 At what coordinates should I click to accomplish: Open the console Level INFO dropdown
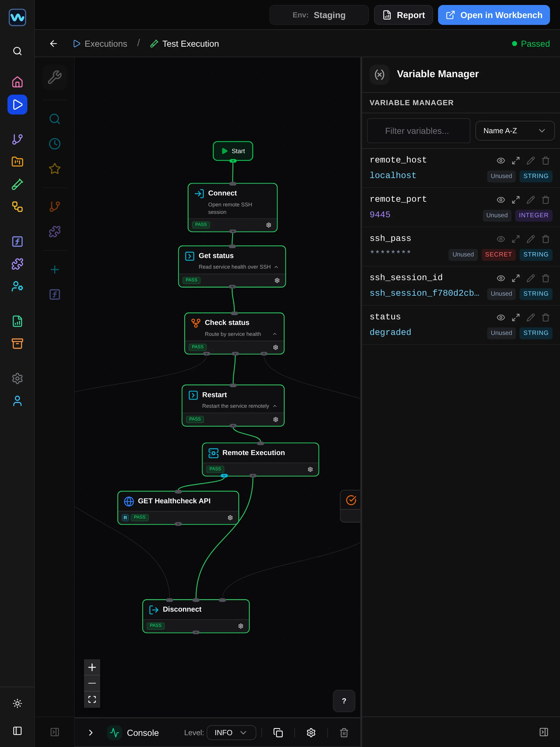pos(231,732)
